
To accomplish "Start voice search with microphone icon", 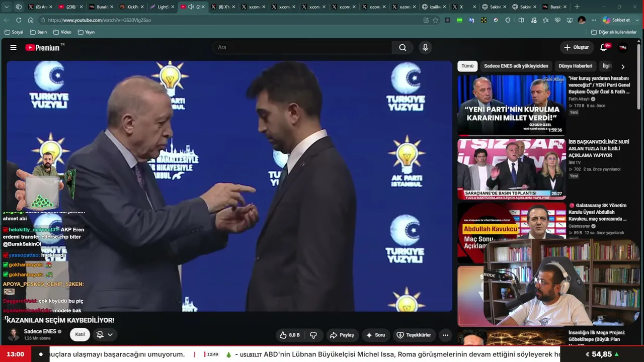I will (425, 48).
